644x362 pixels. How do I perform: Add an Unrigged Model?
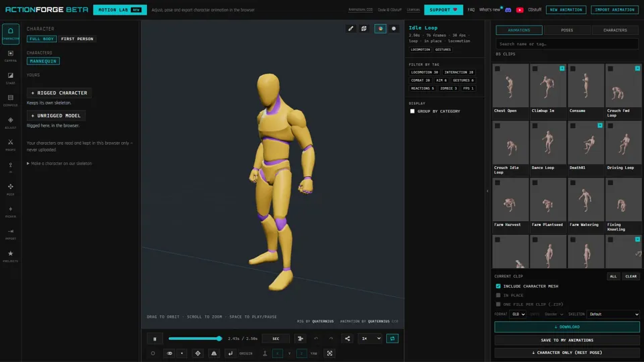[56, 116]
